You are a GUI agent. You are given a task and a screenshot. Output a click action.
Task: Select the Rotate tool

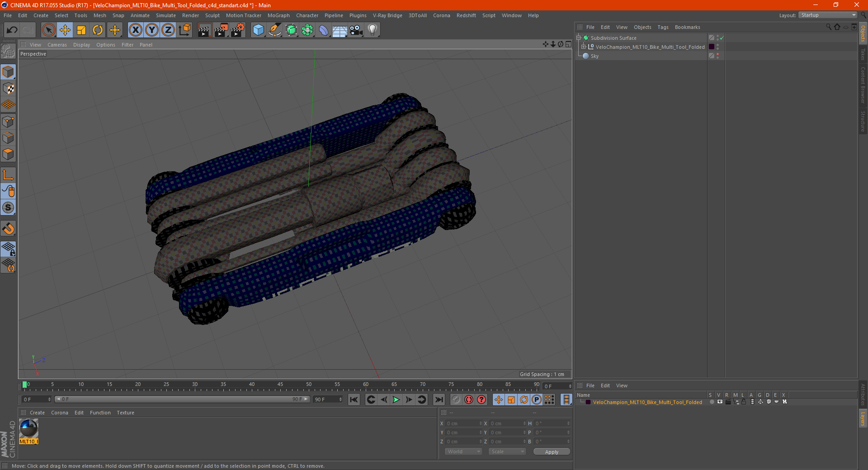pyautogui.click(x=98, y=30)
